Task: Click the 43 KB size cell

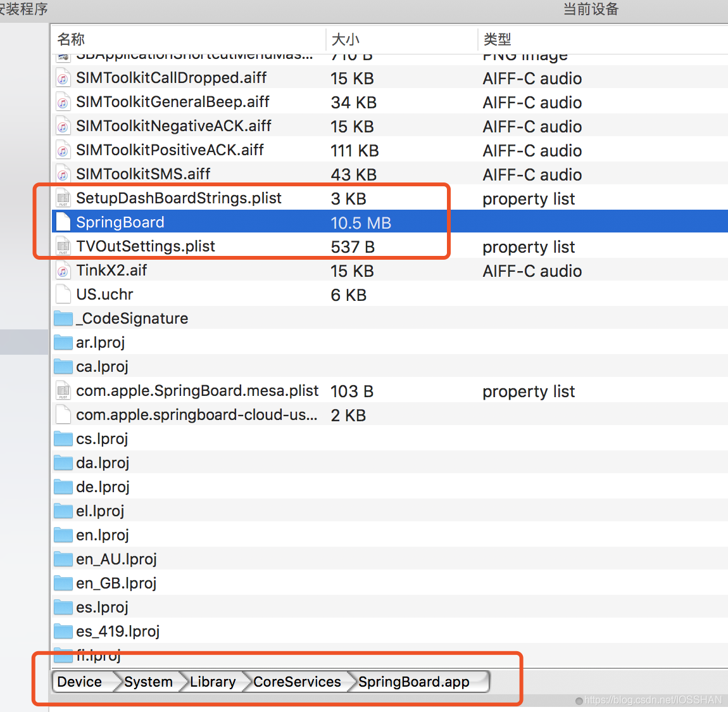Action: (354, 175)
